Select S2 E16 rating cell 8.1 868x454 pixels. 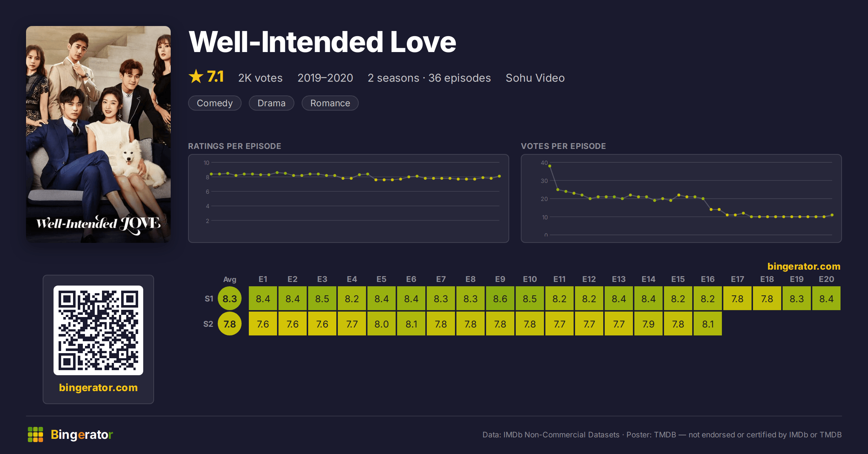click(x=708, y=324)
